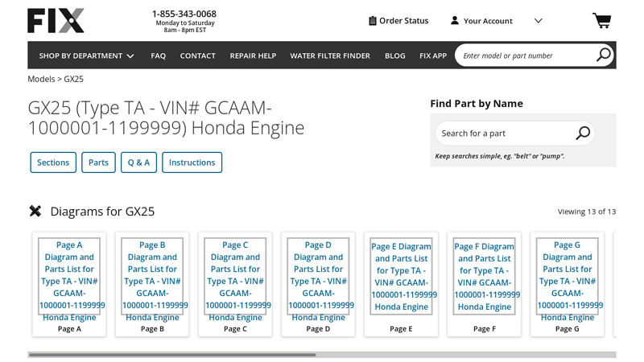Expand Shop By Department menu
This screenshot has height=362, width=644.
coord(86,56)
